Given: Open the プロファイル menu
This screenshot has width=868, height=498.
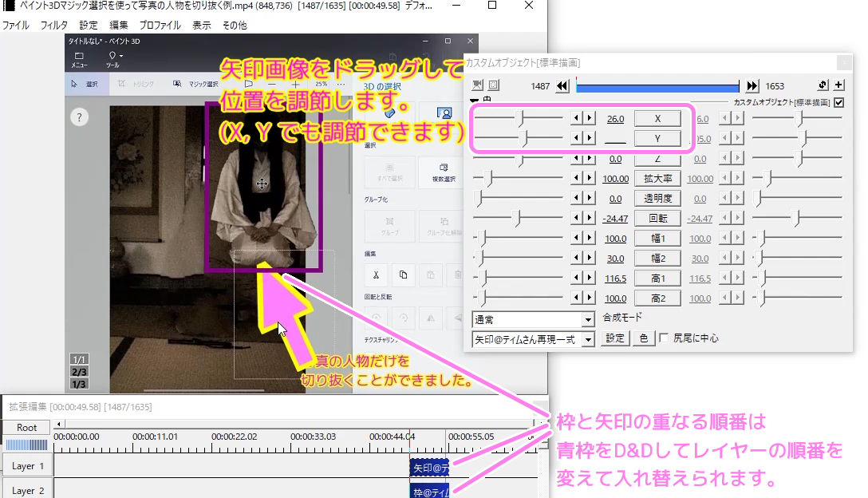Looking at the screenshot, I should tap(160, 25).
